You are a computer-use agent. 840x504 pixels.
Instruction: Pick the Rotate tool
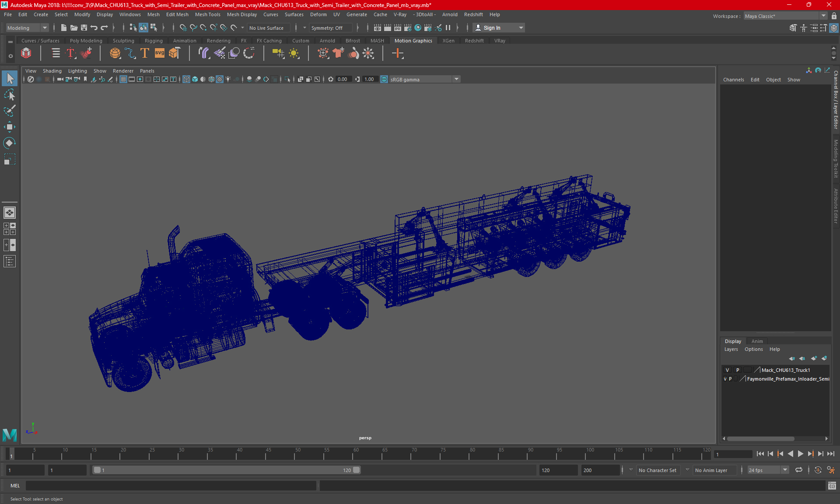point(10,143)
